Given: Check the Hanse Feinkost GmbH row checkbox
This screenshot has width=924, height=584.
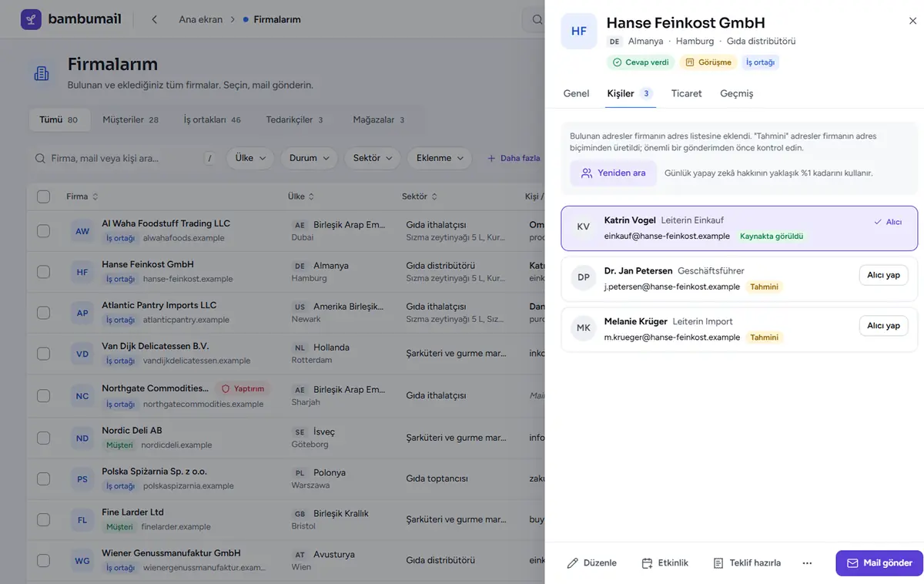Looking at the screenshot, I should [43, 272].
